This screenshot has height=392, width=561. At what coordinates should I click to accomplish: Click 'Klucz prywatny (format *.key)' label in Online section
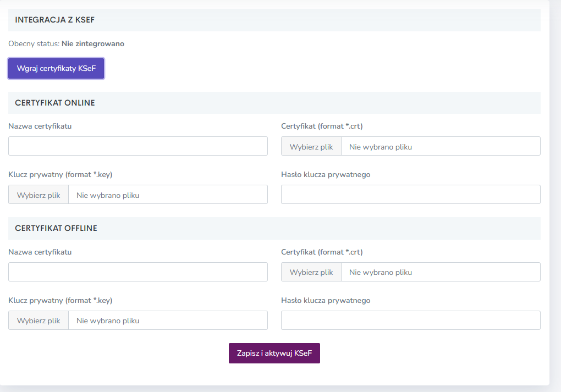pyautogui.click(x=61, y=174)
